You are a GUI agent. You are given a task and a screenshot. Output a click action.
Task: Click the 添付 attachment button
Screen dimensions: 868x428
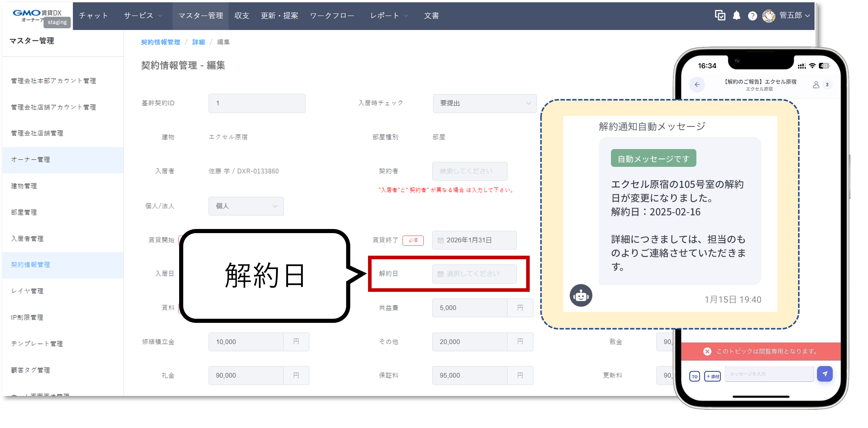tap(712, 376)
